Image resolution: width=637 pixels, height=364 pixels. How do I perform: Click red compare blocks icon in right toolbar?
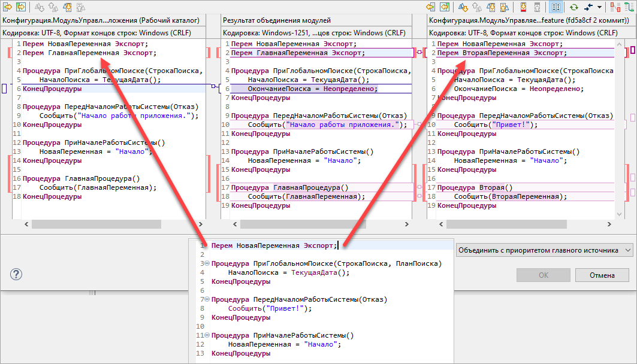coord(615,7)
